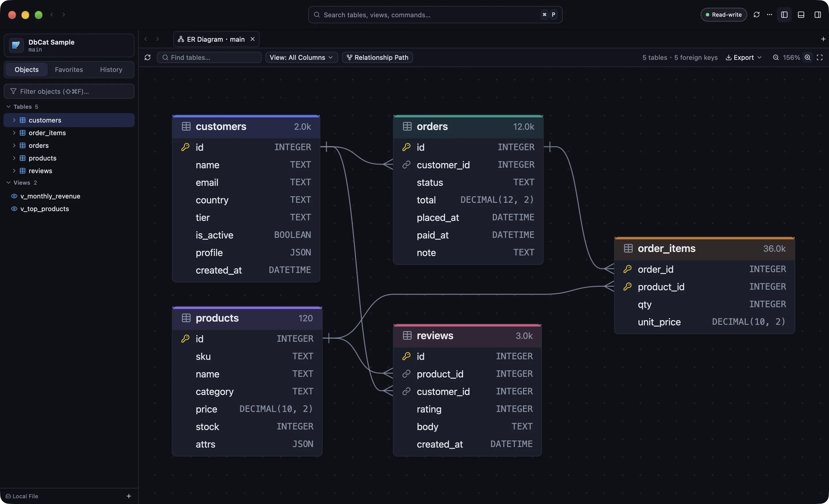Open the more options ellipsis menu
829x504 pixels.
pos(769,14)
